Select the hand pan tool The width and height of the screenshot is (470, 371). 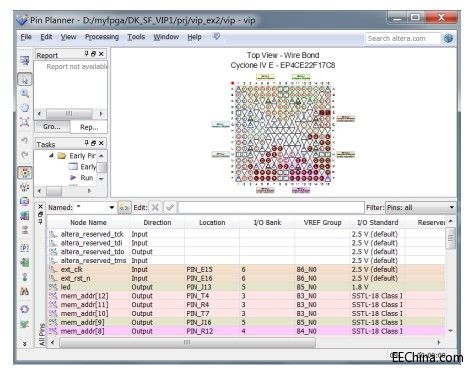tap(25, 107)
